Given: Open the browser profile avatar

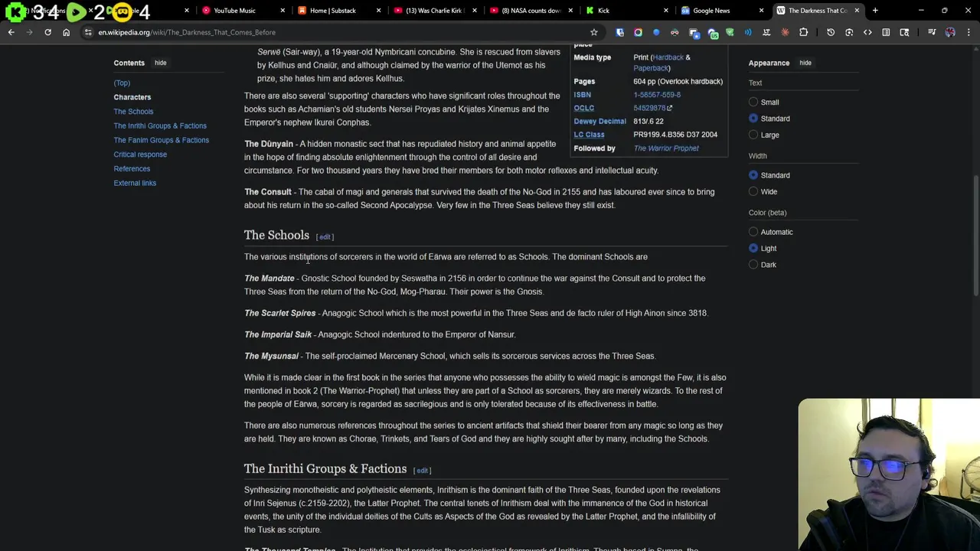Looking at the screenshot, I should point(950,32).
